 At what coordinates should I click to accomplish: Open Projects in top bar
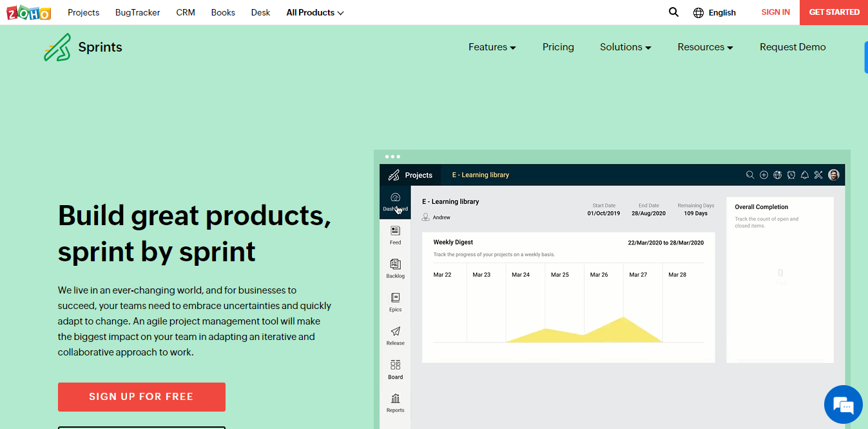pyautogui.click(x=84, y=12)
